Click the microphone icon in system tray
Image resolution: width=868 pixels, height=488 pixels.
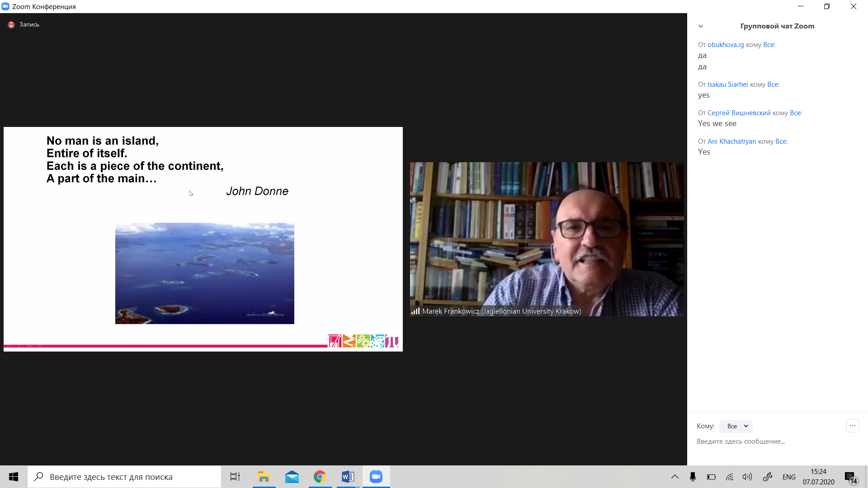(693, 477)
